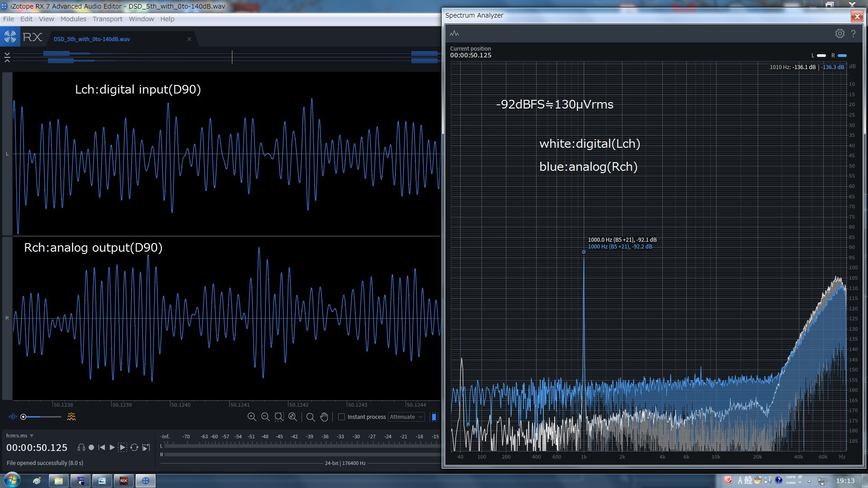Close the Spectrum Analyzer window
868x488 pixels.
click(x=857, y=17)
